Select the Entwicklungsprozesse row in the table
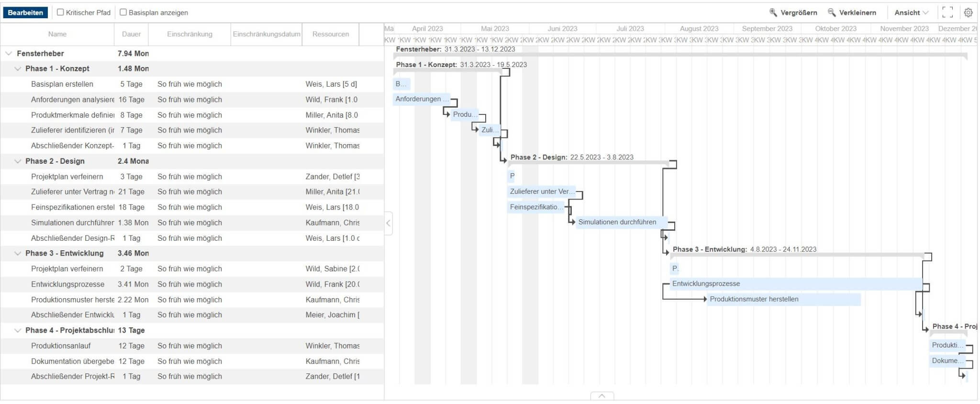Screen dimensions: 980x404 192,284
